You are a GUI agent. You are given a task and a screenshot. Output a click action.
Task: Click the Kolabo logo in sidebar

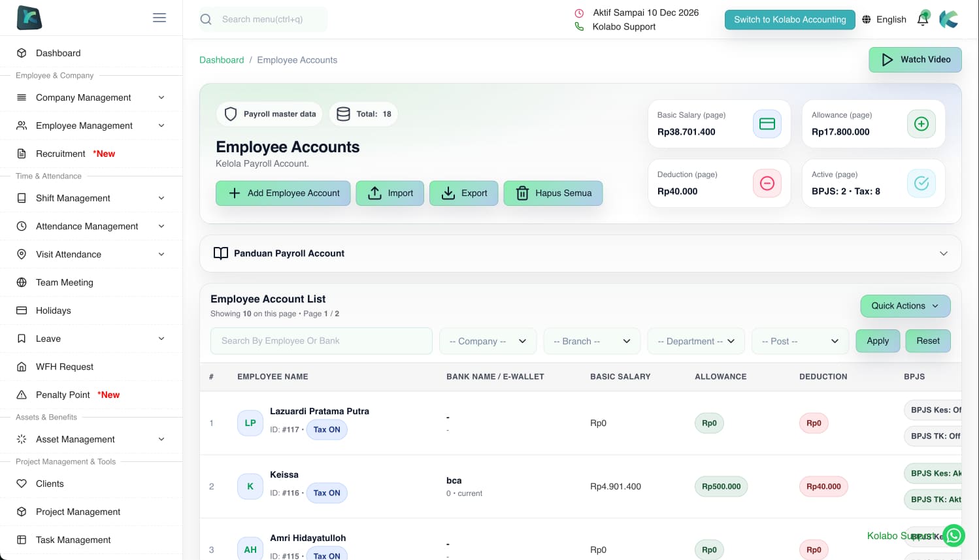(29, 18)
